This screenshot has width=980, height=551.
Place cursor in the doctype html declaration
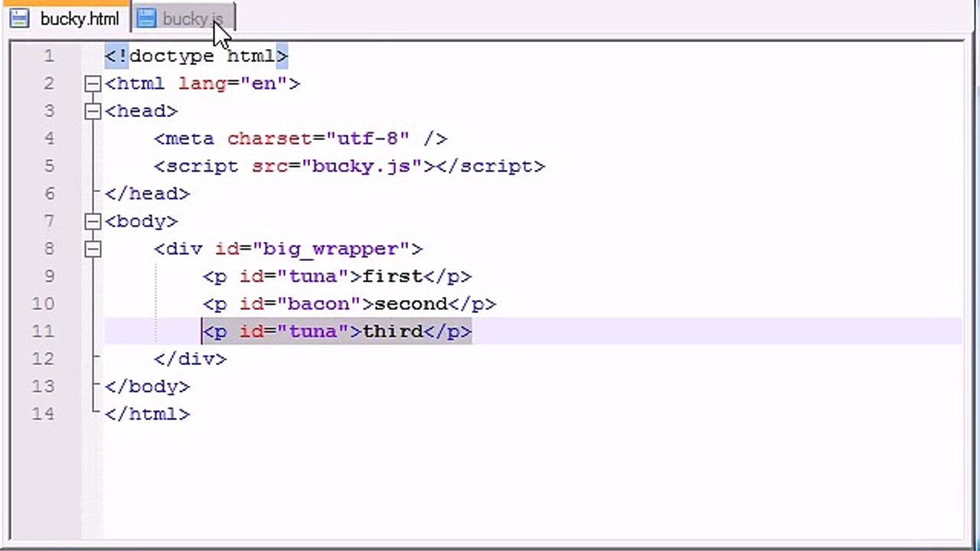(197, 56)
